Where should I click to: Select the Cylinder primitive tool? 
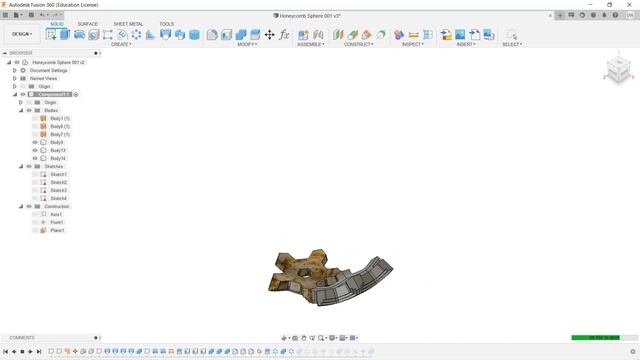click(194, 35)
